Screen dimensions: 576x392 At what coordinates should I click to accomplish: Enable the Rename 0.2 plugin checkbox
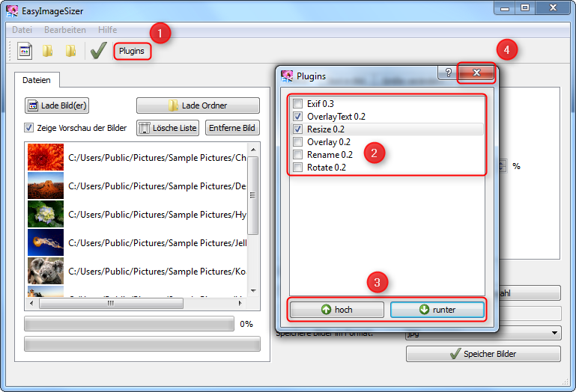pos(297,155)
